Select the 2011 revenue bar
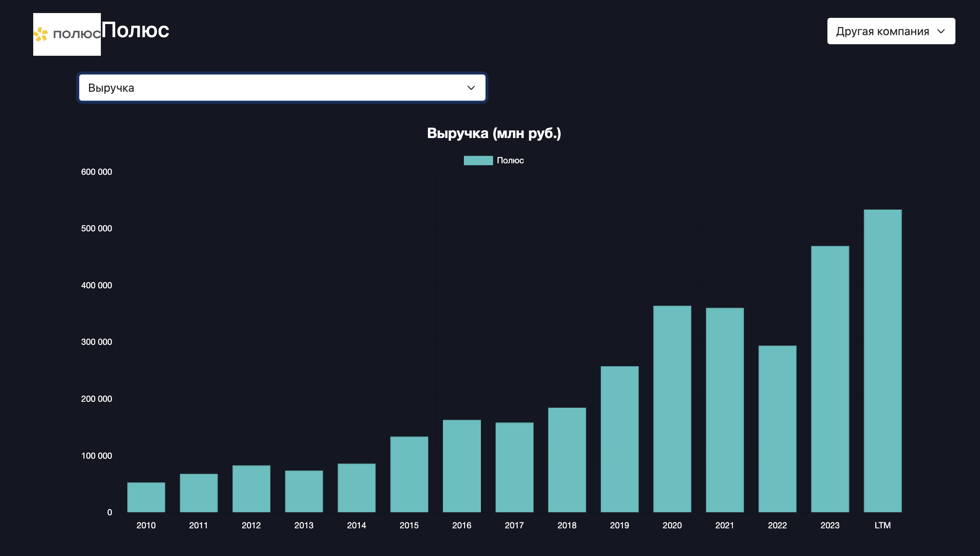The width and height of the screenshot is (980, 556). click(x=199, y=493)
